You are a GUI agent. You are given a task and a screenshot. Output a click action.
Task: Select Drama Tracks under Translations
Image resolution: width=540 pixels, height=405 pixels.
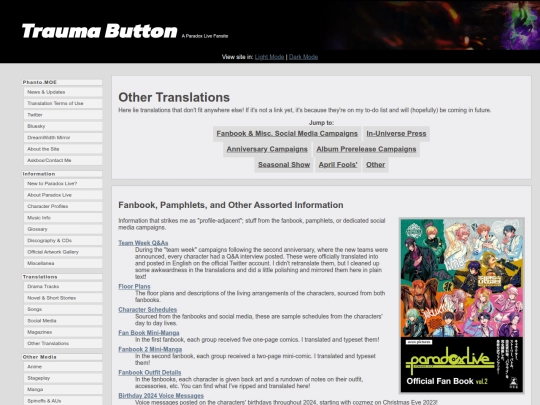(63, 287)
